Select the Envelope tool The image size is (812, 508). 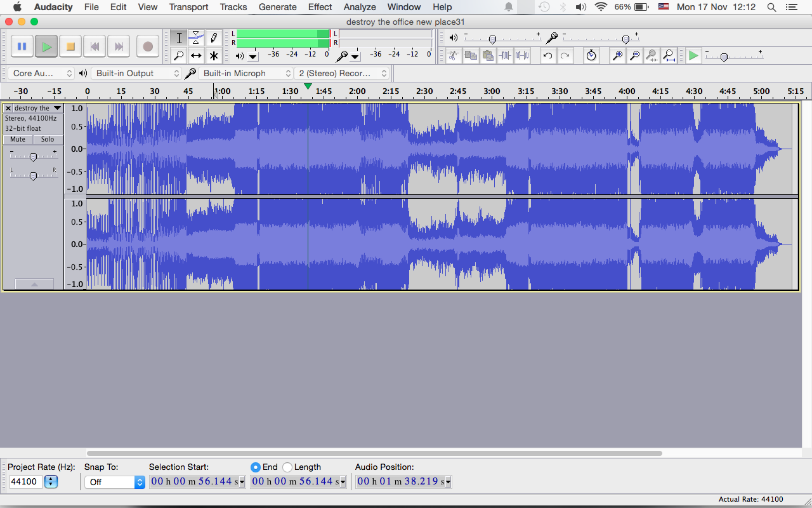(197, 38)
